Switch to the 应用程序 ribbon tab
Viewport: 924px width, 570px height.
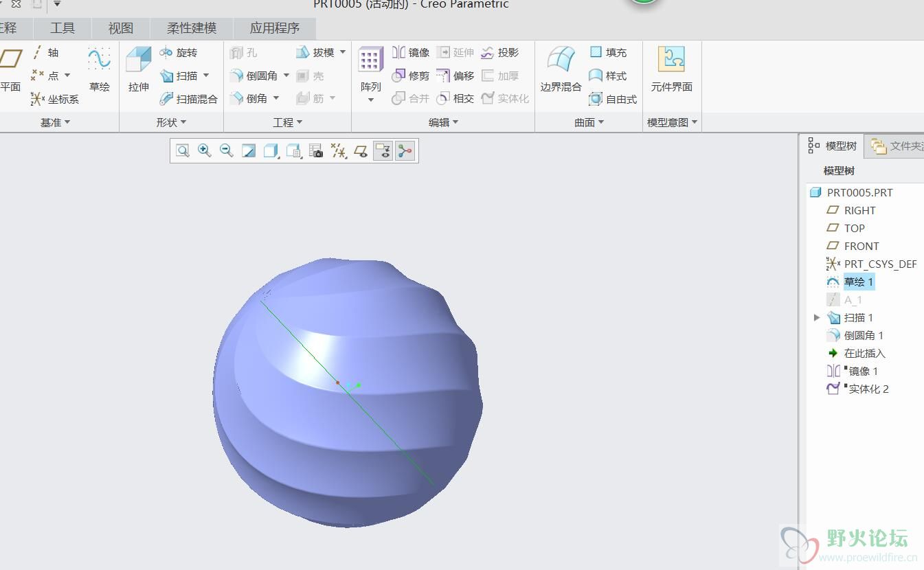click(275, 28)
